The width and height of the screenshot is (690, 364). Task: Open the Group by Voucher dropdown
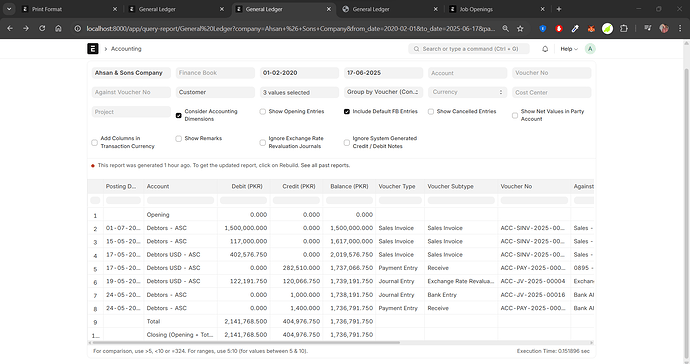383,92
